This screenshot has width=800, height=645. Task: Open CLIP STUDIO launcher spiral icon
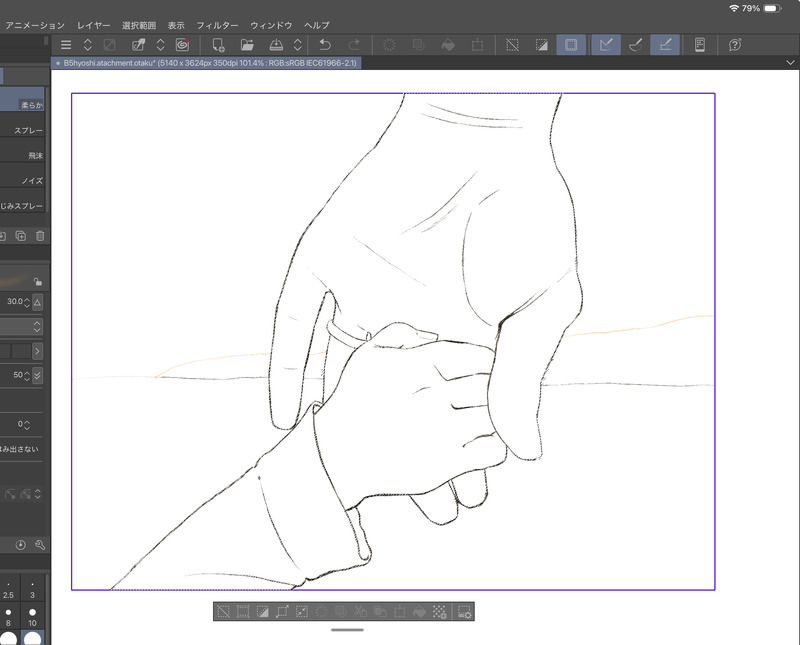click(182, 45)
